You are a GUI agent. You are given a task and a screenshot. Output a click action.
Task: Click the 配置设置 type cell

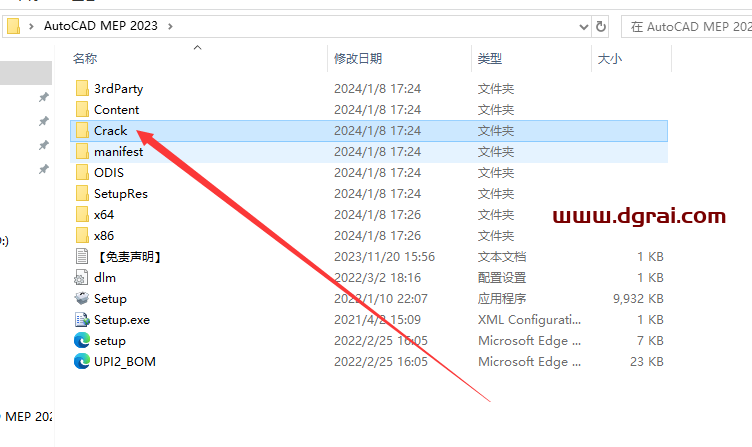pyautogui.click(x=502, y=278)
